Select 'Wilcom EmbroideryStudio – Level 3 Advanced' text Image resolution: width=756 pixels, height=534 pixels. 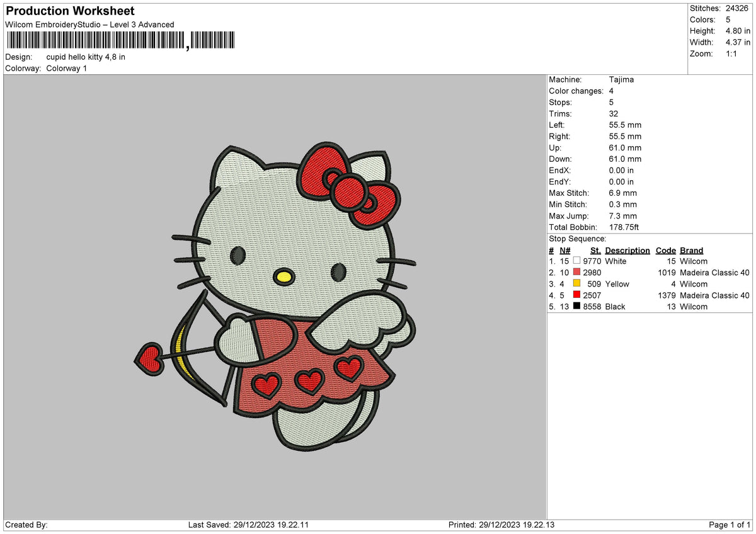tap(89, 25)
